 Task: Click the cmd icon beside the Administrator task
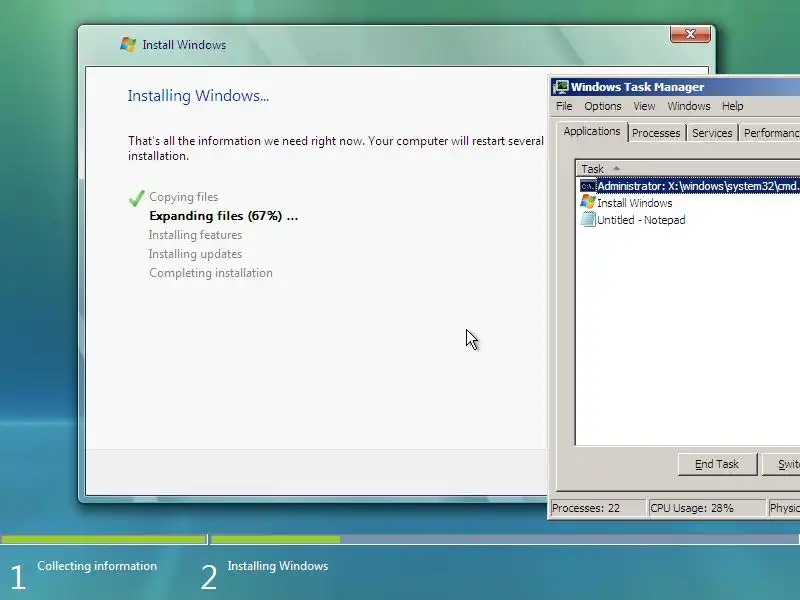588,186
